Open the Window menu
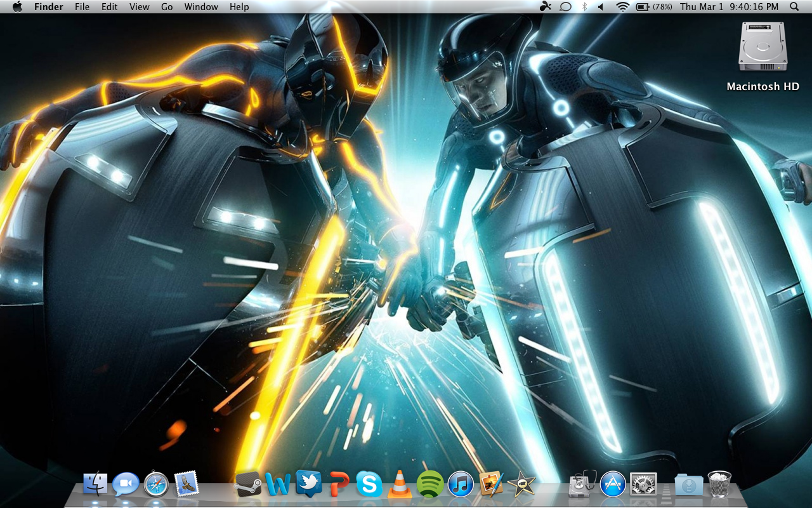 coord(201,6)
